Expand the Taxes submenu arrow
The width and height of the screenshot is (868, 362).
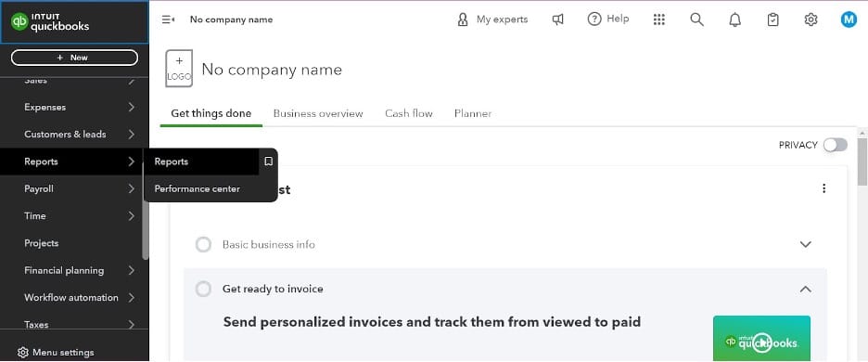[x=131, y=324]
